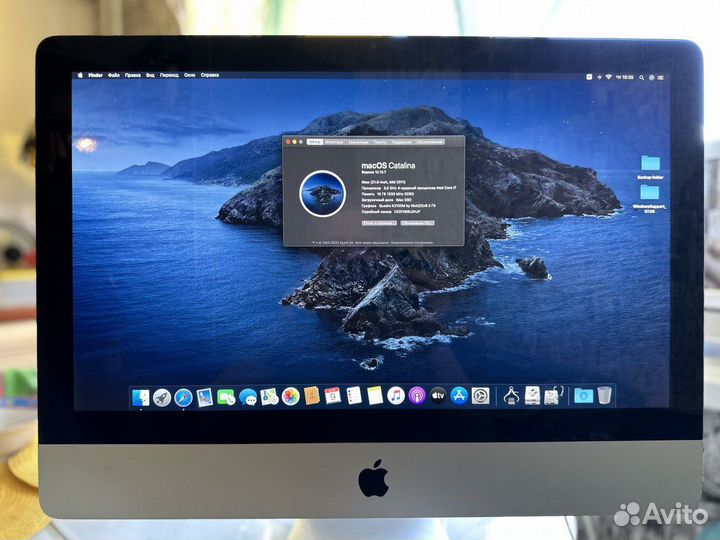Open the Apple logo menu
Viewport: 720px width, 540px height.
(x=80, y=75)
